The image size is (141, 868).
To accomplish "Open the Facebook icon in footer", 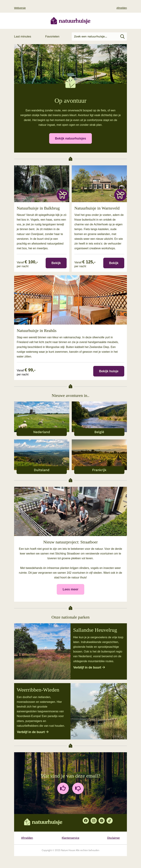I will pyautogui.click(x=86, y=821).
